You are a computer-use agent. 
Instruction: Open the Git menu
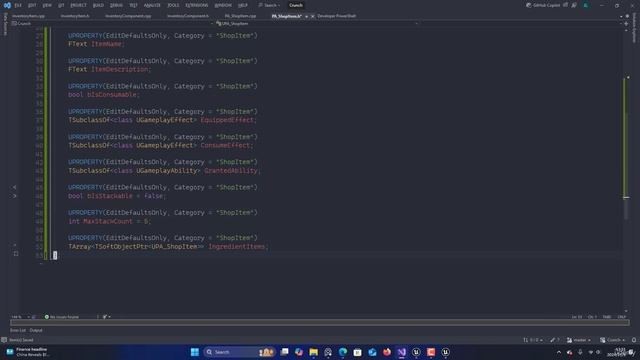click(x=61, y=5)
